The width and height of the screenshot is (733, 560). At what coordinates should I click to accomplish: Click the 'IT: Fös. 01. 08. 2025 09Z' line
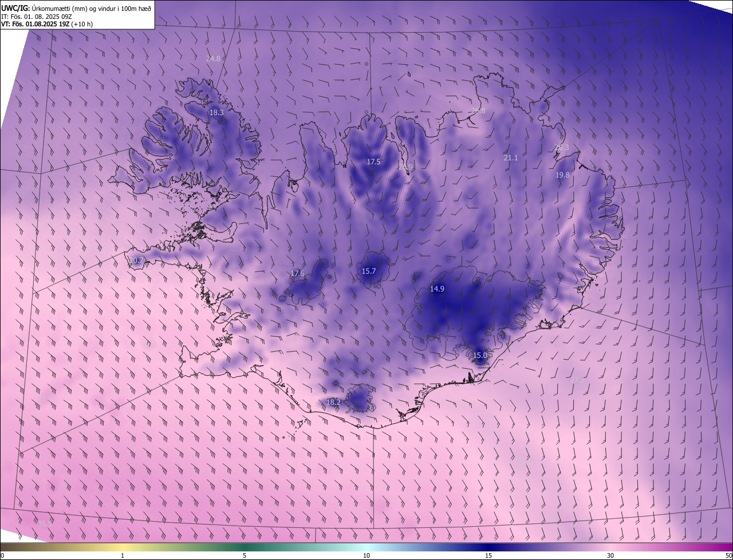[36, 16]
